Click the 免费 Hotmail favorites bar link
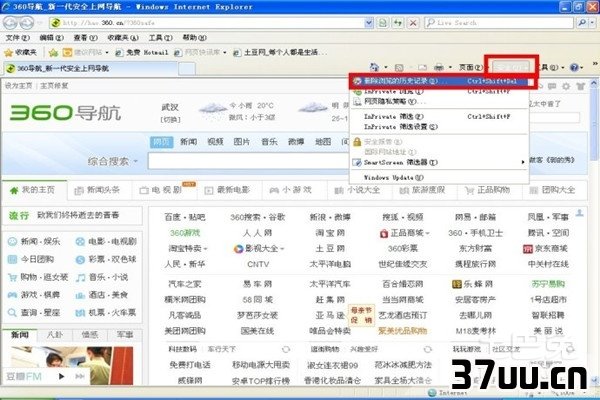Image resolution: width=600 pixels, height=400 pixels. click(142, 52)
